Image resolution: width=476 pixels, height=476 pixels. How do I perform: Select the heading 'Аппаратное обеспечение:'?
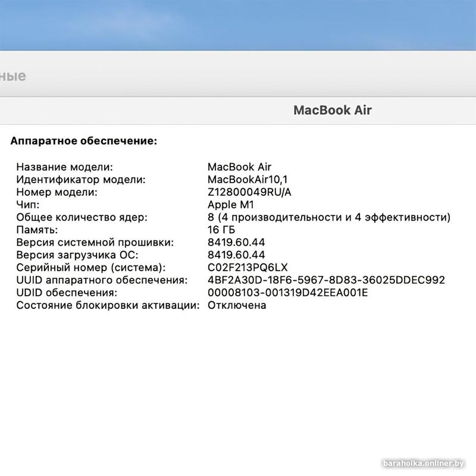[x=84, y=141]
